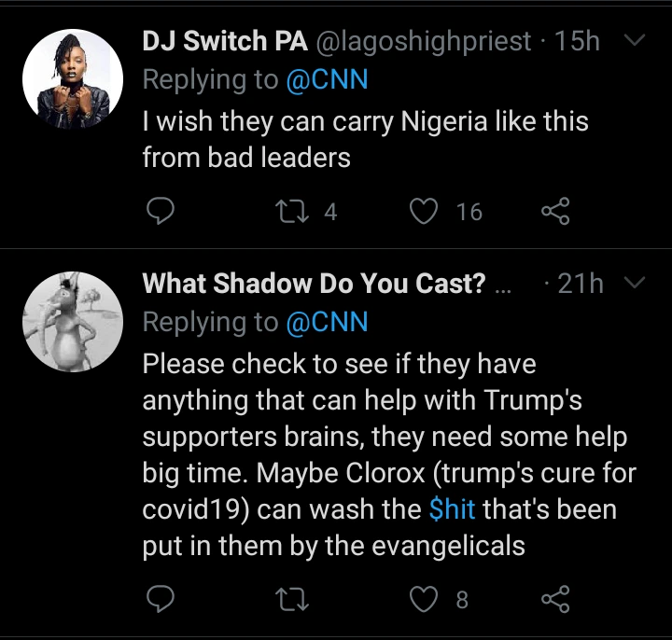
Task: Retweet the tweet about Clorox
Action: click(293, 598)
